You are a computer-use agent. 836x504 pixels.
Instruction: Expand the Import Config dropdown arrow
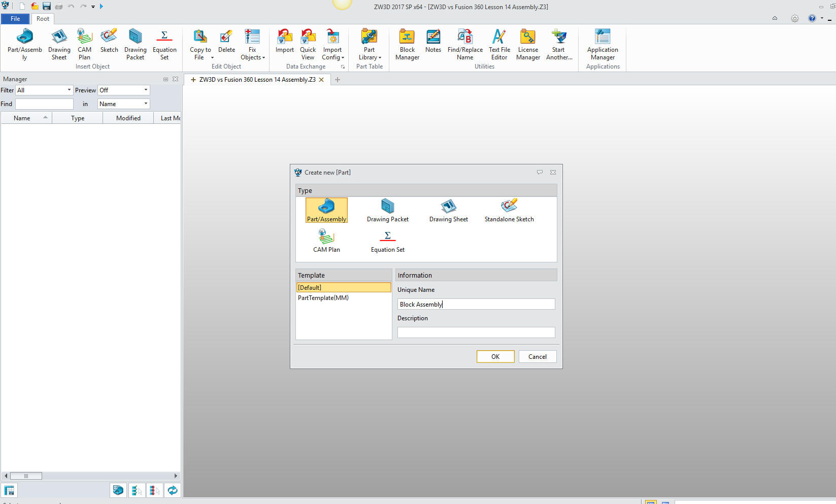click(343, 58)
